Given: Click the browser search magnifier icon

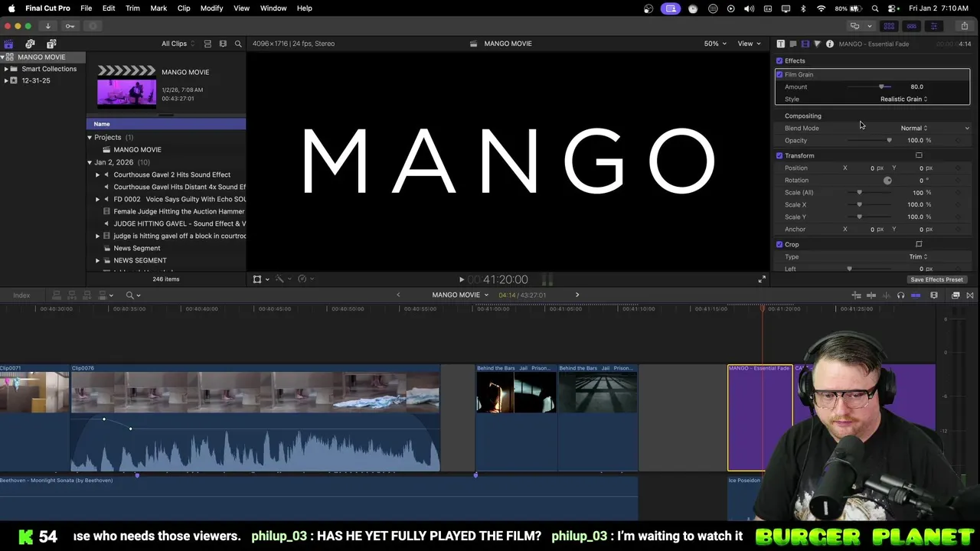Looking at the screenshot, I should (x=238, y=44).
